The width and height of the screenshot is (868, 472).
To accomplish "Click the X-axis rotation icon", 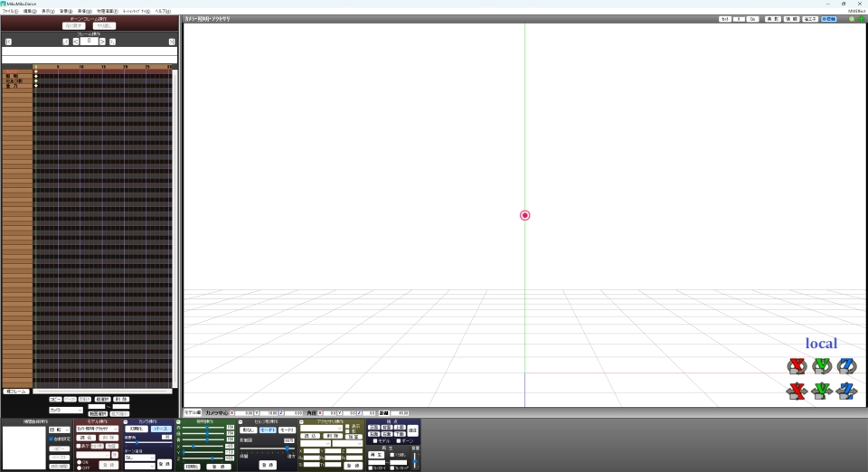I will pyautogui.click(x=797, y=366).
